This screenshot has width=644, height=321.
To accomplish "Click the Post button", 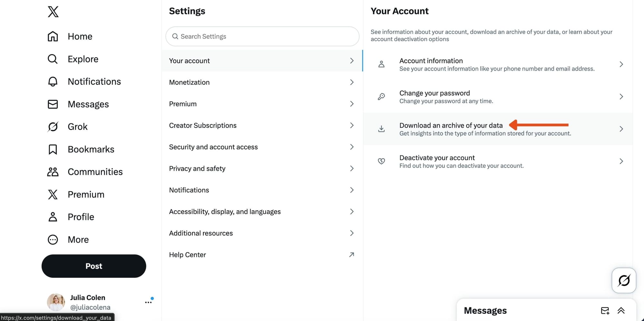I will [x=94, y=266].
